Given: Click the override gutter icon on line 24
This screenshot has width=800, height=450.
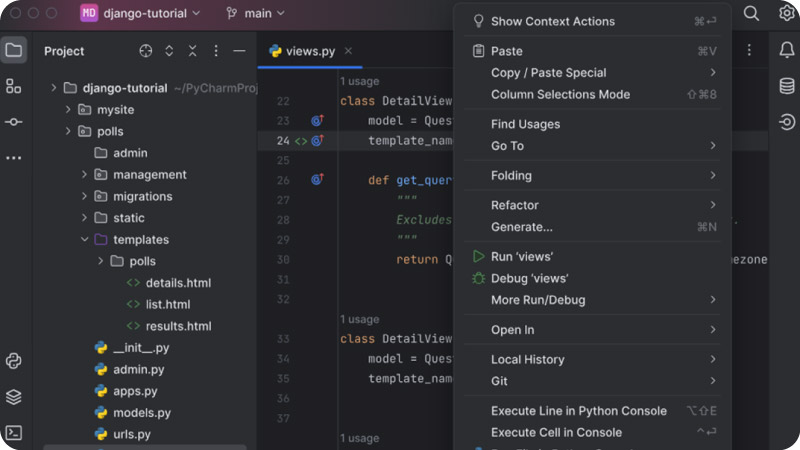Looking at the screenshot, I should click(x=317, y=140).
